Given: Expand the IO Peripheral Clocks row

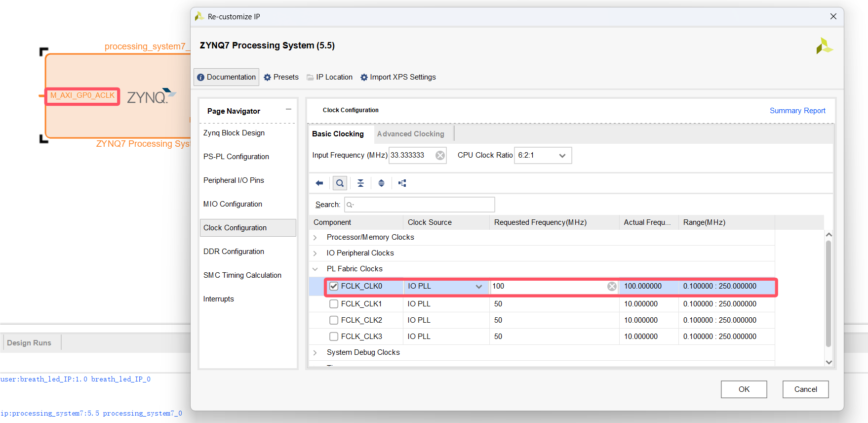Looking at the screenshot, I should click(x=315, y=254).
